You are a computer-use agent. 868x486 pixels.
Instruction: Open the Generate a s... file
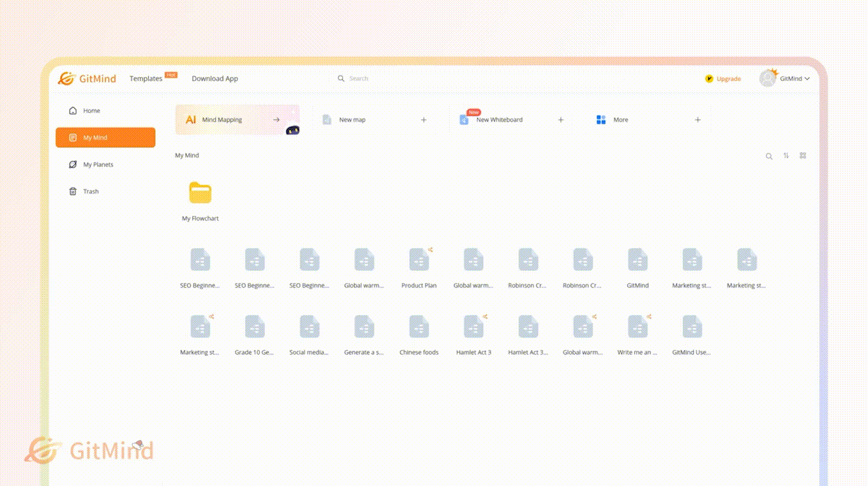point(364,327)
